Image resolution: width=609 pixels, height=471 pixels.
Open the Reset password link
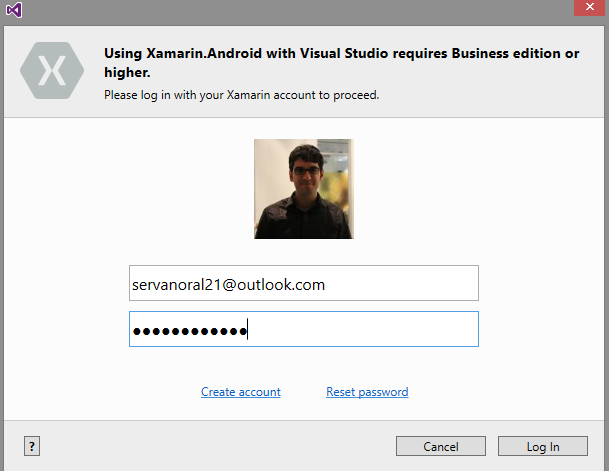(x=367, y=392)
